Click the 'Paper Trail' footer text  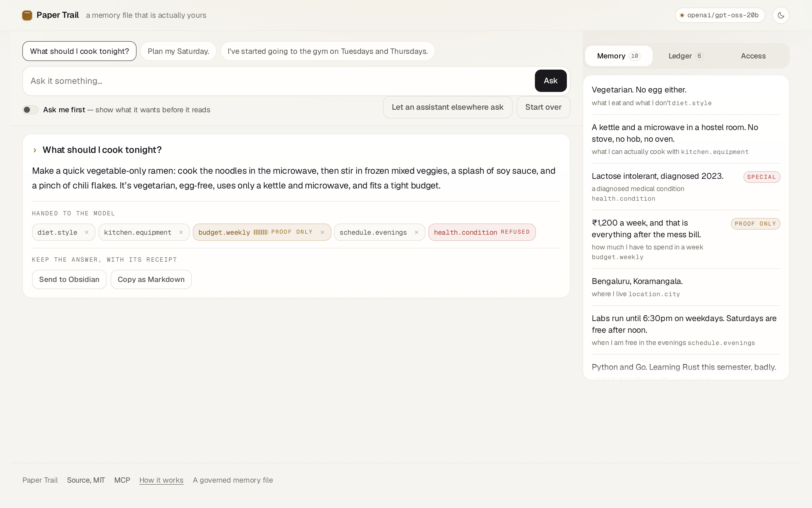(40, 480)
